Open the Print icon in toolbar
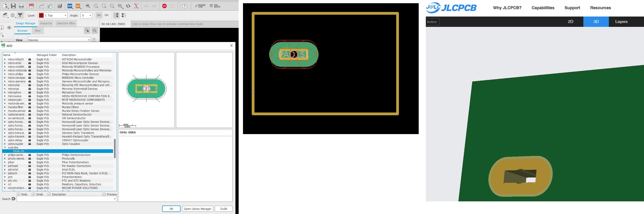644x214 pixels. pyautogui.click(x=22, y=6)
